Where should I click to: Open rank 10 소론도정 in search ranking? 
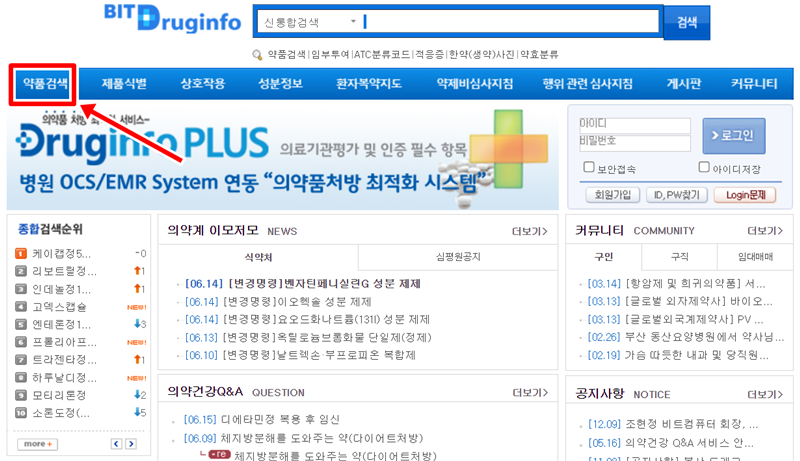[61, 413]
